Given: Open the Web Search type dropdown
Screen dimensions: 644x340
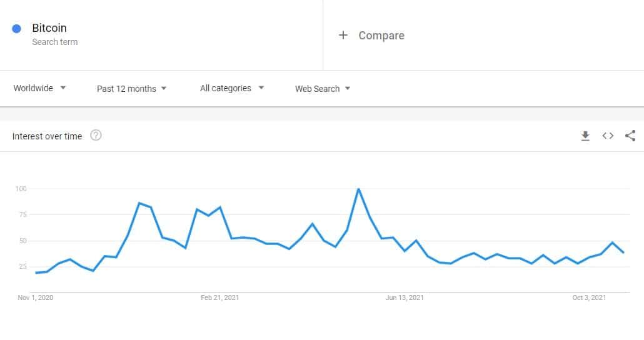Looking at the screenshot, I should pyautogui.click(x=323, y=89).
